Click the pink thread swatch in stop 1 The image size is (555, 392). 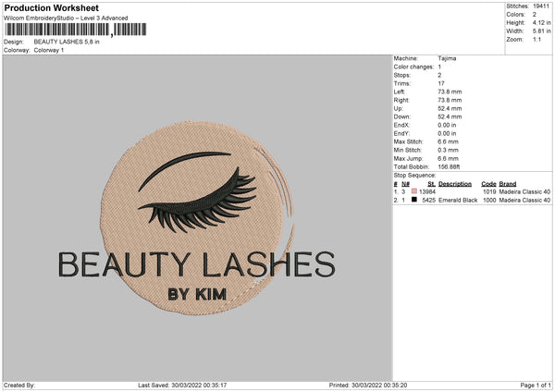coord(414,191)
